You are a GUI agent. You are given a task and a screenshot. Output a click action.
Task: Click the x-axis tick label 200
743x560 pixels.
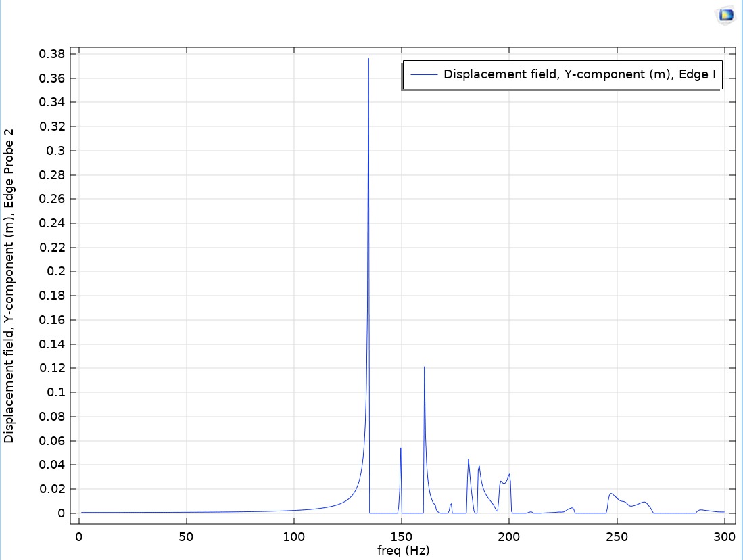[x=508, y=537]
